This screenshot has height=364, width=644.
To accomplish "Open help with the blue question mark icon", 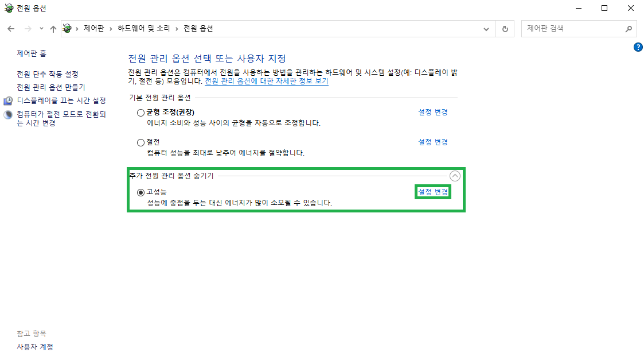I will (x=638, y=47).
